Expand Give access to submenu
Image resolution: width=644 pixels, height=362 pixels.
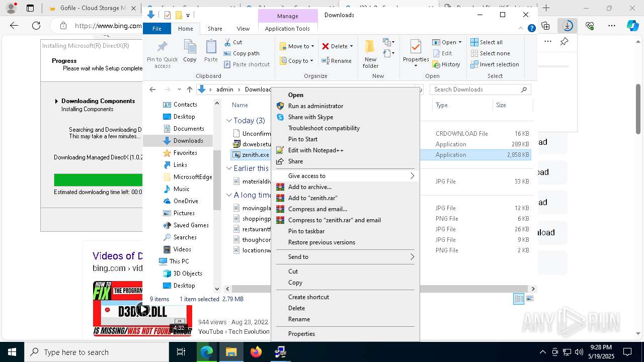pyautogui.click(x=346, y=176)
